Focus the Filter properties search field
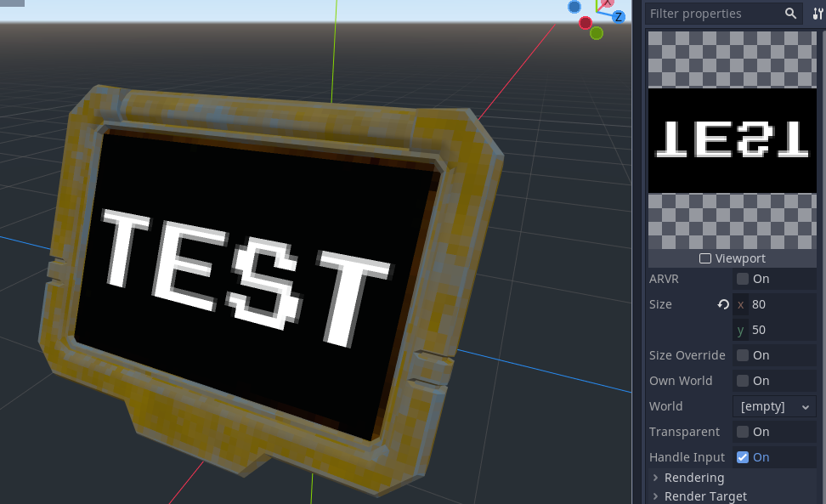826x504 pixels. (x=724, y=14)
